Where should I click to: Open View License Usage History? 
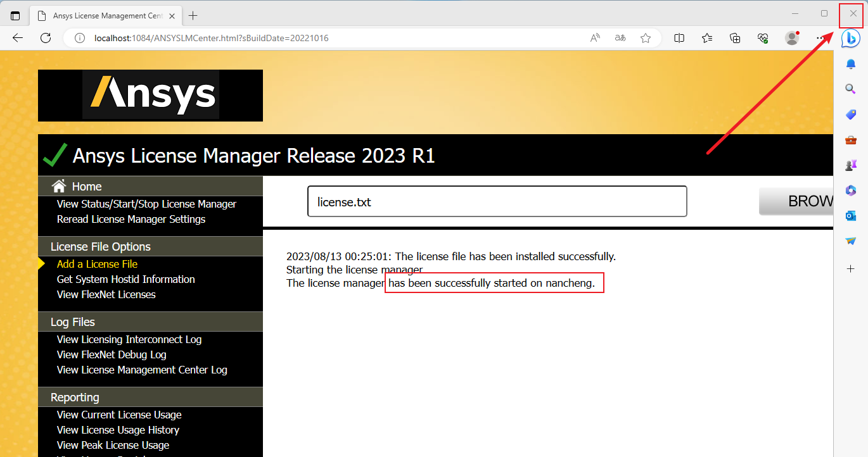[118, 430]
